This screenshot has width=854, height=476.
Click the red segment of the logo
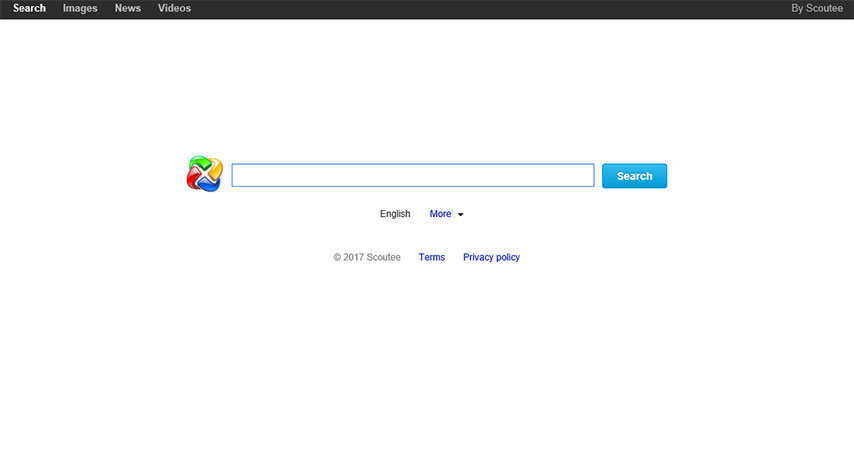tap(193, 180)
